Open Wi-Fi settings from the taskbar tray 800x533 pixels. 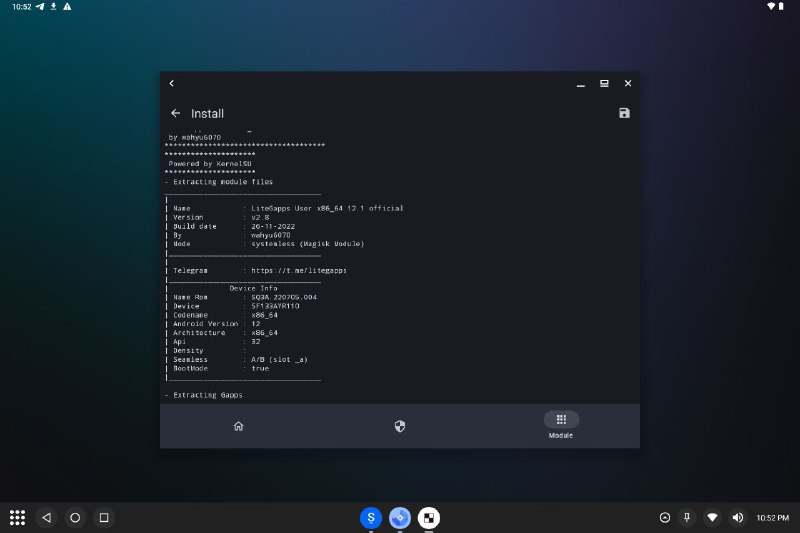pyautogui.click(x=712, y=518)
